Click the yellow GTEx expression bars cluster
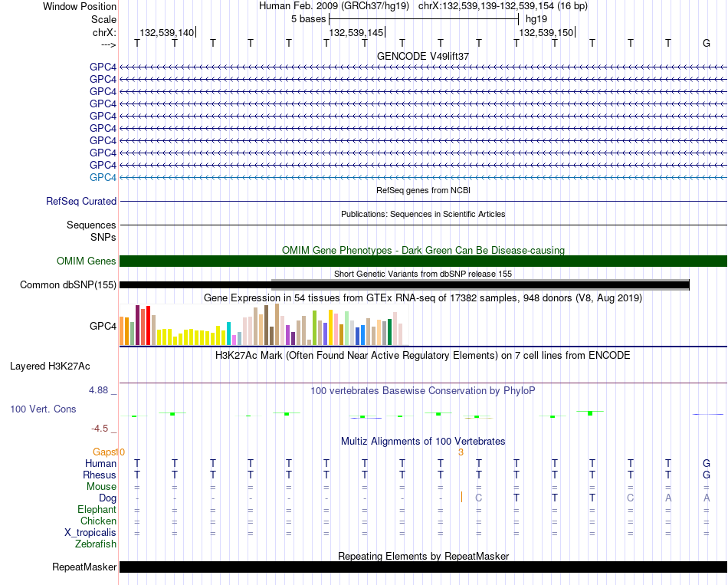The image size is (728, 585). (192, 337)
